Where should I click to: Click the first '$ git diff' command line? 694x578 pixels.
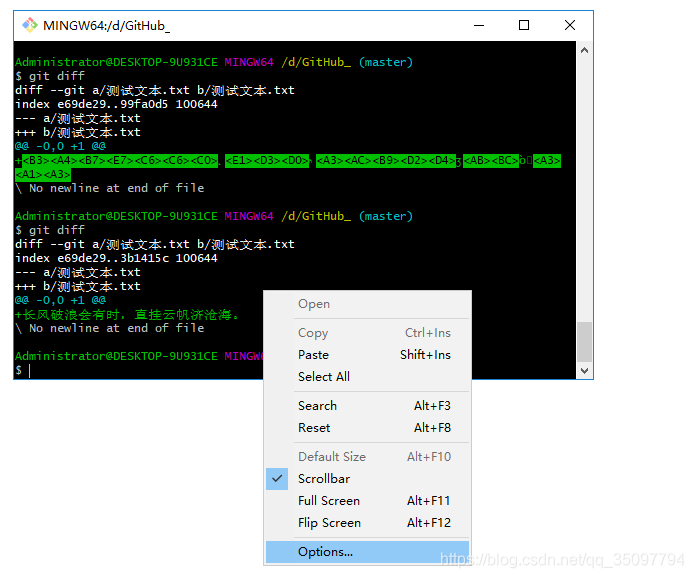pos(50,76)
